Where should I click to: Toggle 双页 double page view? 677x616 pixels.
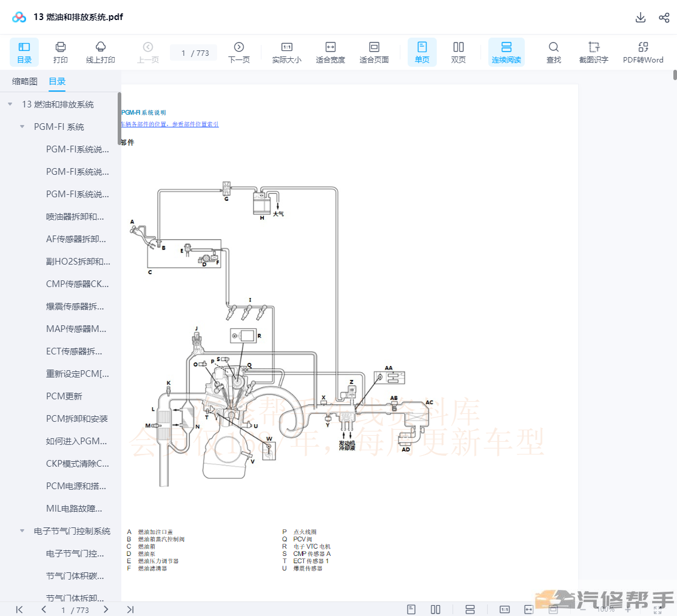[x=458, y=52]
